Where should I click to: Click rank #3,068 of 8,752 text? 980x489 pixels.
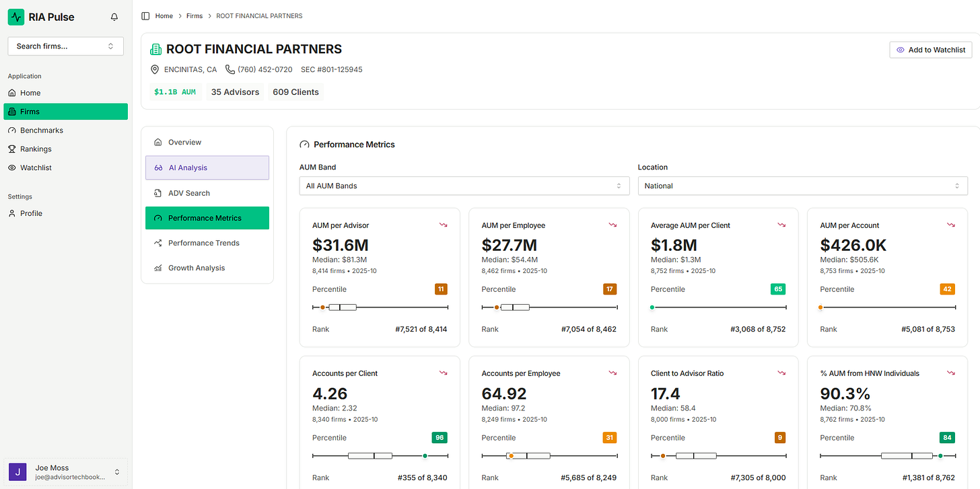pyautogui.click(x=758, y=330)
